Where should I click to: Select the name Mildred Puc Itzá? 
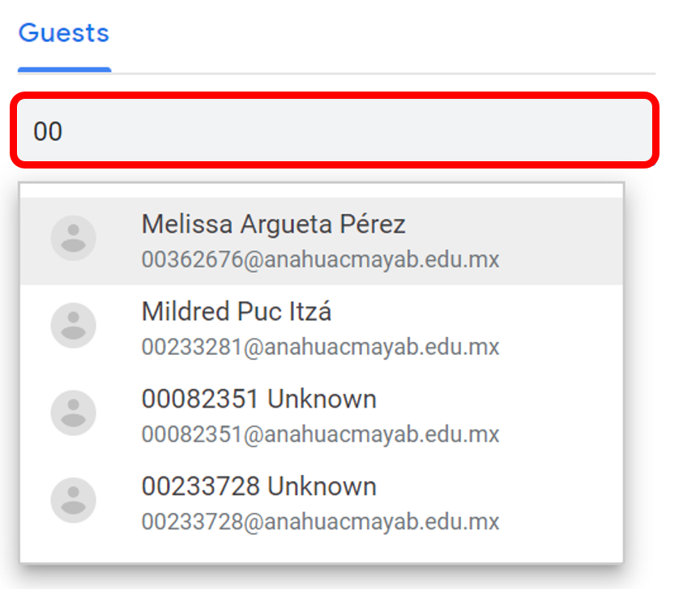click(237, 311)
